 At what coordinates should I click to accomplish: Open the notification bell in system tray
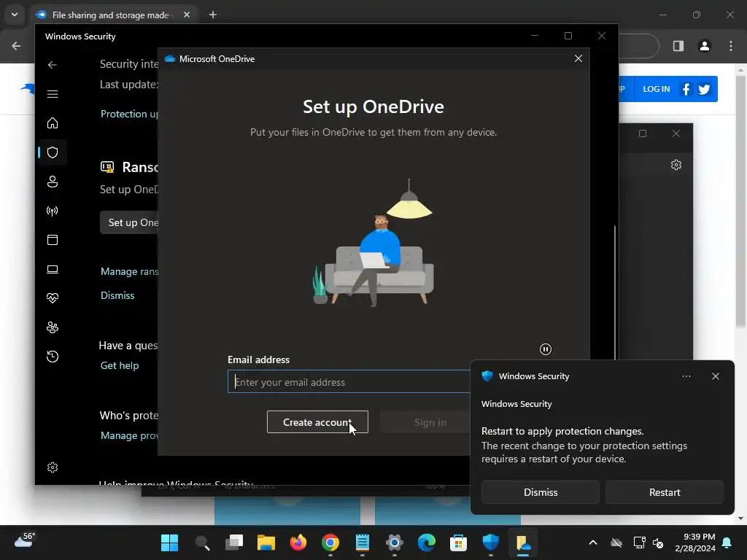point(727,542)
